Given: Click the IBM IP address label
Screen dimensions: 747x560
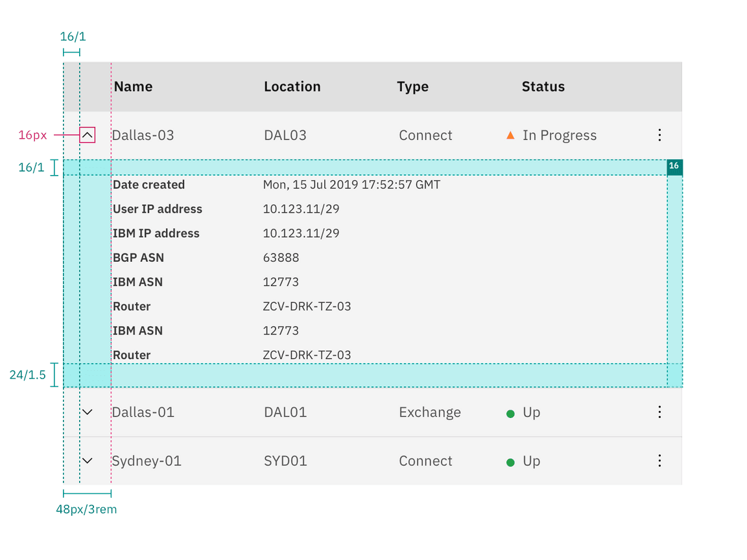Looking at the screenshot, I should tap(156, 233).
